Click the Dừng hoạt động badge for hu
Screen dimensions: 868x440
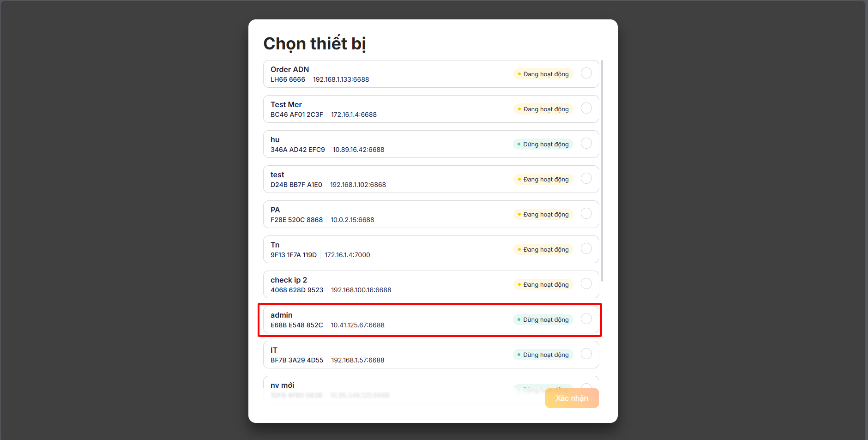tap(543, 145)
